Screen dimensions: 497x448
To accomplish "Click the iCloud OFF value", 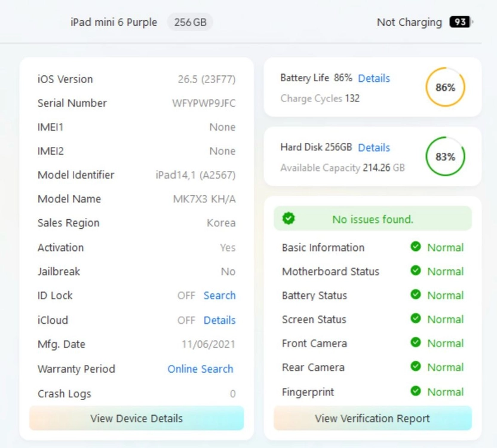I will pyautogui.click(x=186, y=320).
